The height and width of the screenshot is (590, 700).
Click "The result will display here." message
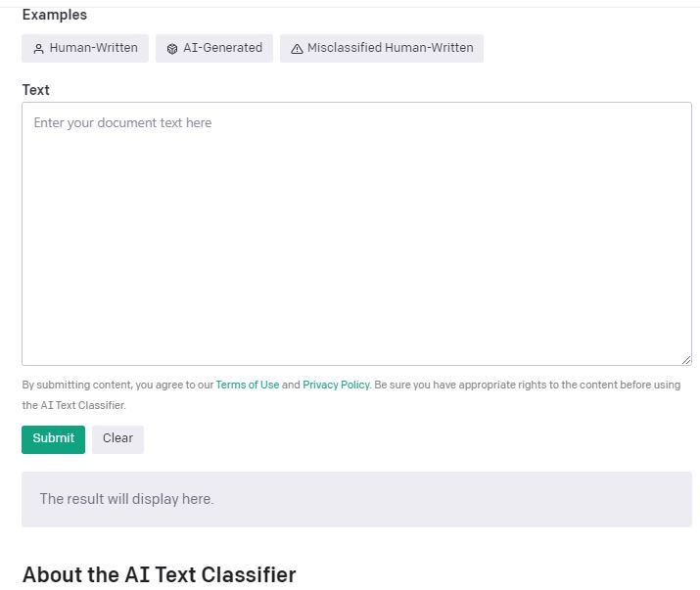(126, 499)
